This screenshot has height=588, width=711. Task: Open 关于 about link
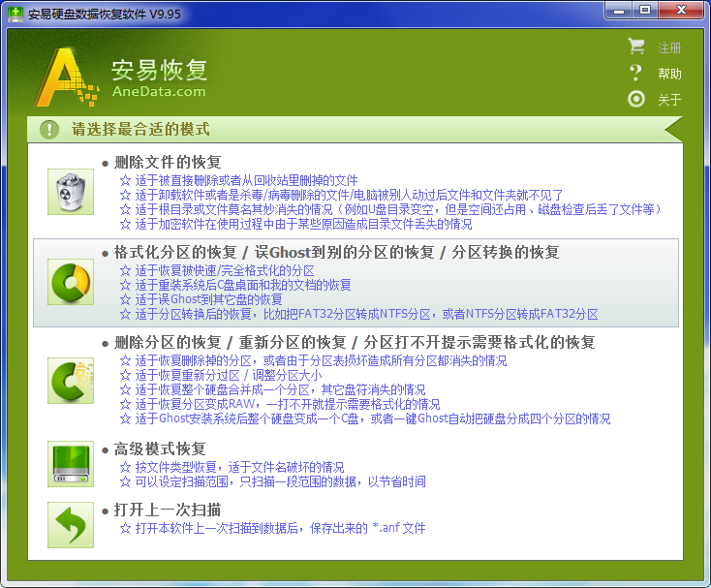tap(669, 99)
